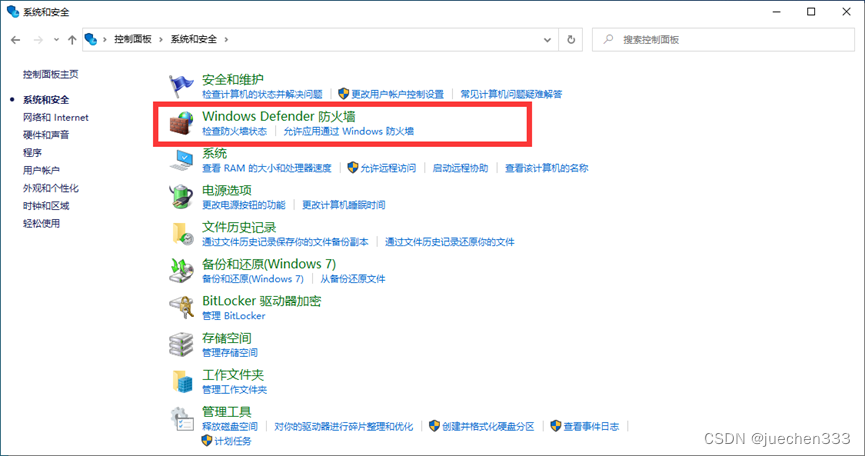Click 通过文件历史记录保存你的文件备份副本 link
The width and height of the screenshot is (865, 456).
(285, 242)
